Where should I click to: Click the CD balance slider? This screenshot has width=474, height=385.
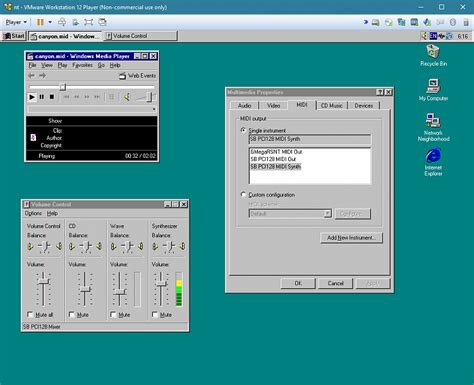pos(87,247)
